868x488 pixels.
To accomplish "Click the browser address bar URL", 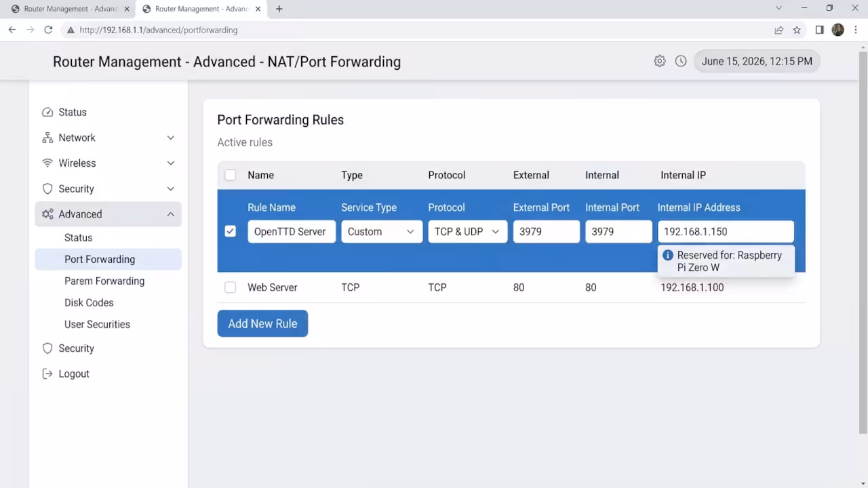I will 159,30.
